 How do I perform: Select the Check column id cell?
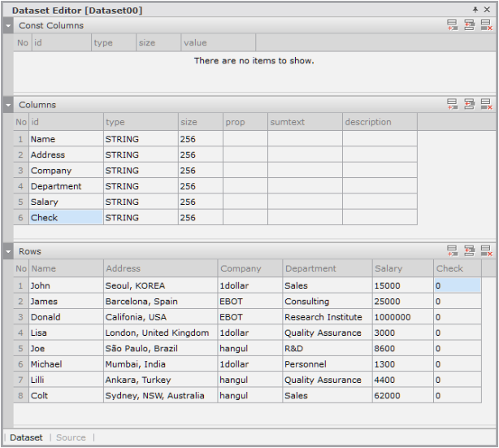[66, 218]
